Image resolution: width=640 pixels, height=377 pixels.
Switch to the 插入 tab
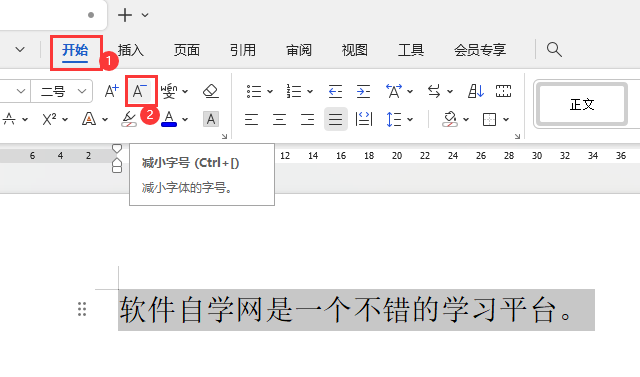[x=131, y=50]
